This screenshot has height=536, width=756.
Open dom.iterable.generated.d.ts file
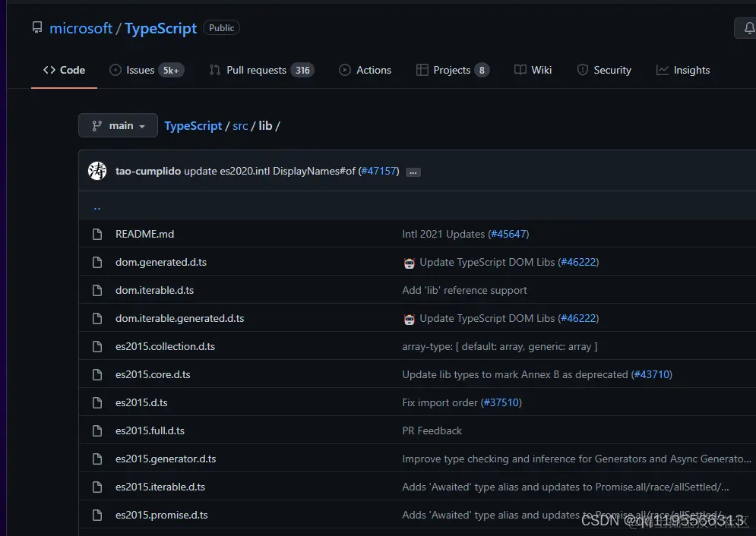point(180,318)
